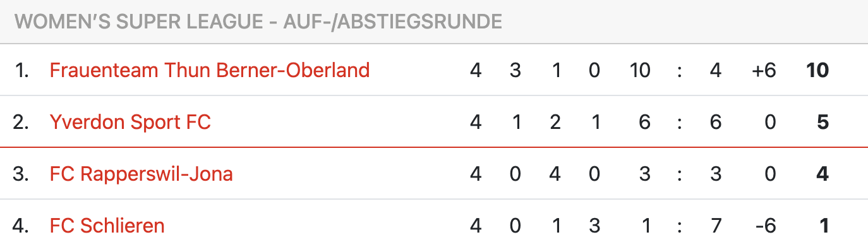Screen dimensions: 868x249
Task: Click Schlieren's 7 goals conceded value
Action: point(716,225)
